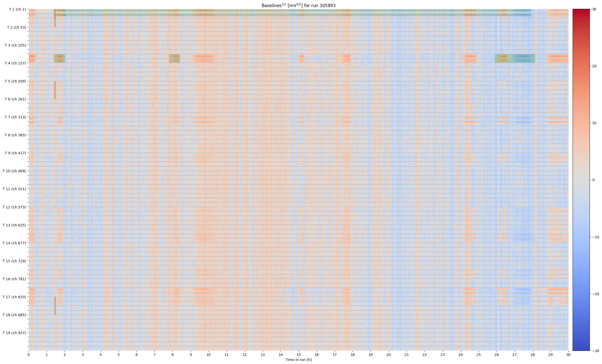Click the hour 15 tick on time axis

click(x=299, y=355)
